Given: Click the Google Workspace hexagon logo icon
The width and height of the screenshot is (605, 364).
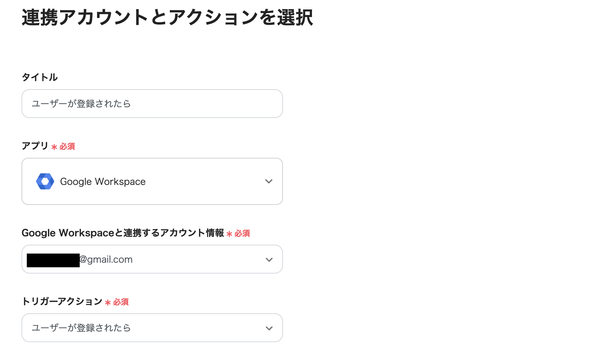Looking at the screenshot, I should [x=45, y=181].
